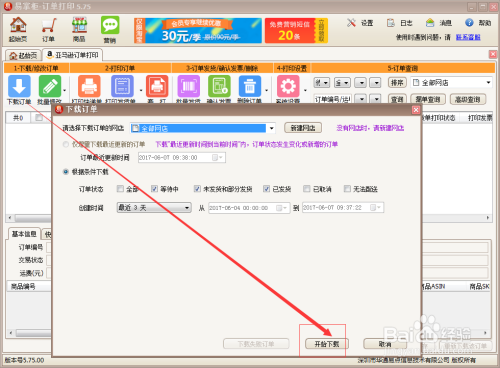Expand arrow next to 打印发货单 icon

click(140, 90)
